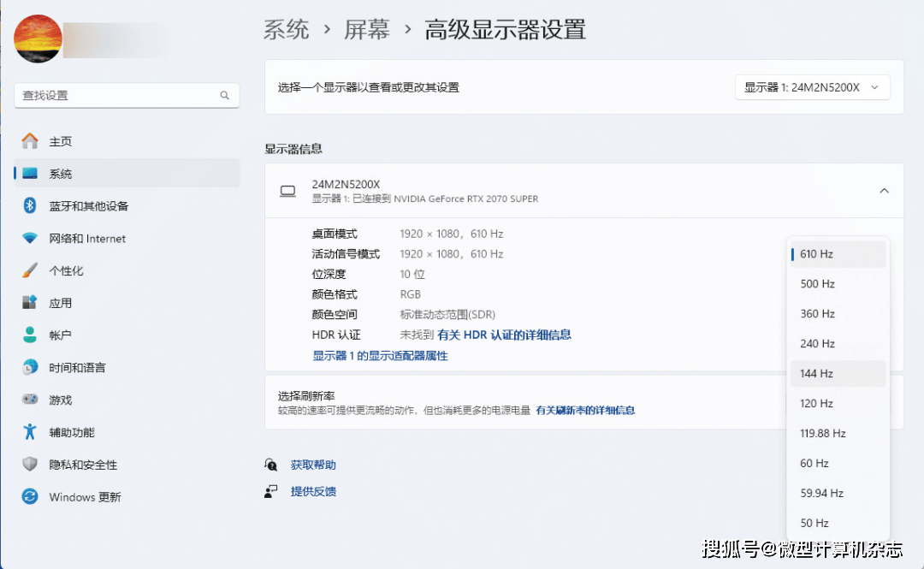Viewport: 924px width, 569px height.
Task: Collapse the 24M2N5200X monitor info panel
Action: click(884, 190)
